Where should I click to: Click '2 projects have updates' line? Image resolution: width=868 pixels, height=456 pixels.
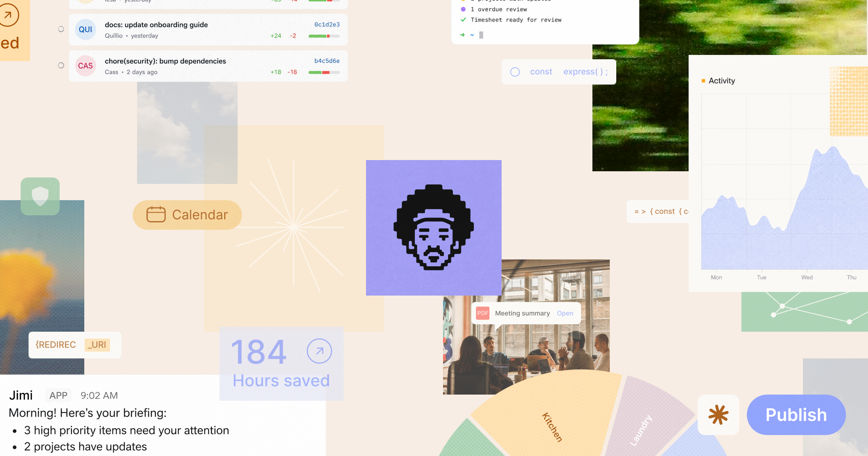pyautogui.click(x=85, y=447)
